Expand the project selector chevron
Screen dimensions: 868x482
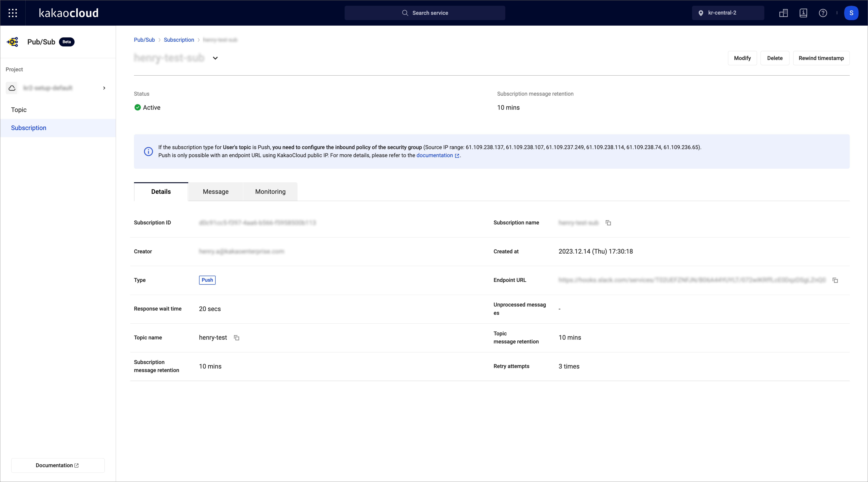(104, 88)
